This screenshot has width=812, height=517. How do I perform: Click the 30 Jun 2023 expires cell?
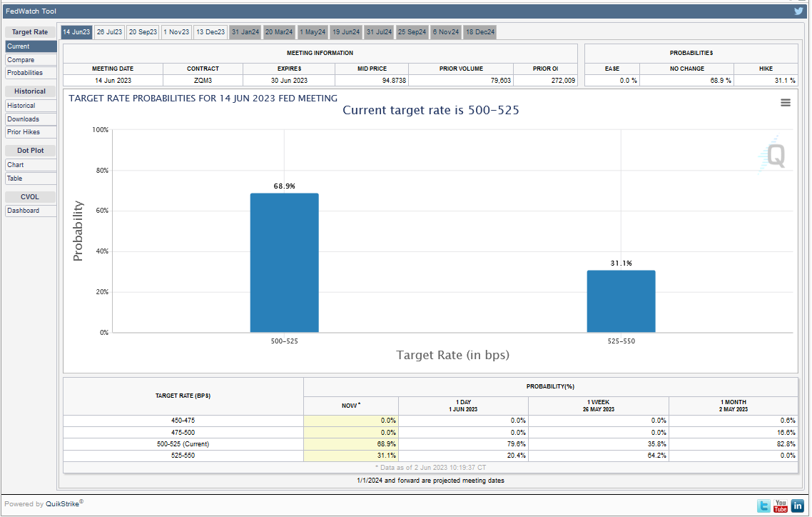[x=289, y=80]
